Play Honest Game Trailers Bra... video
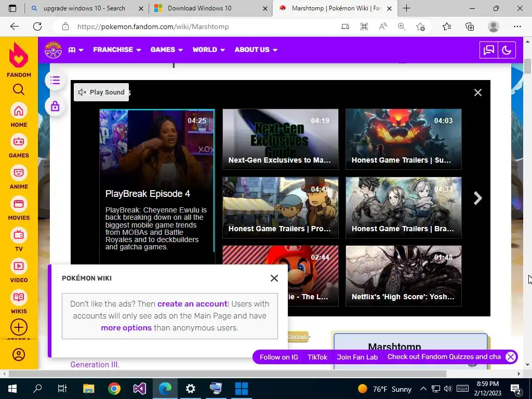The image size is (532, 399). [403, 207]
